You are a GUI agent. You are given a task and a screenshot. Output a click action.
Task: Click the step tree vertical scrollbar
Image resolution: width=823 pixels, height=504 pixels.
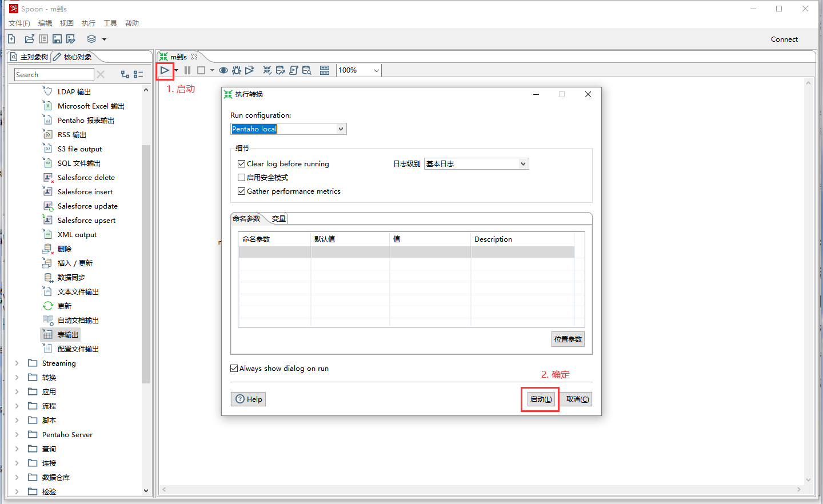pos(146,263)
